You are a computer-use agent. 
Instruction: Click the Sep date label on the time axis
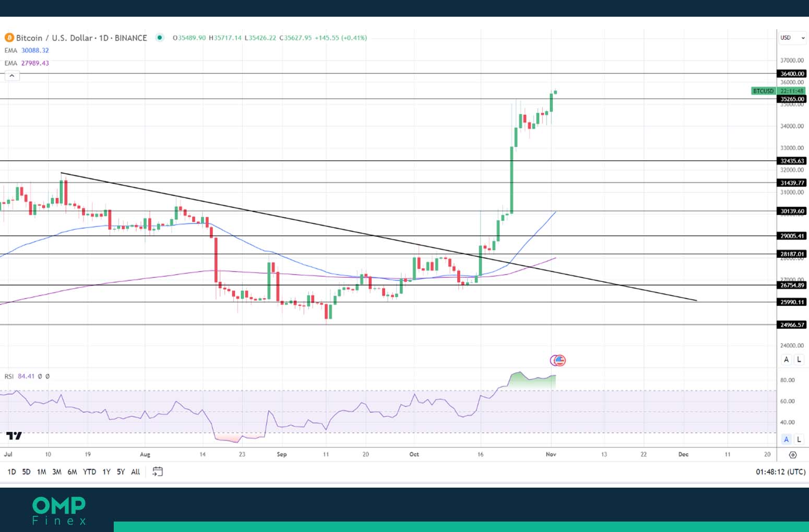pyautogui.click(x=282, y=454)
